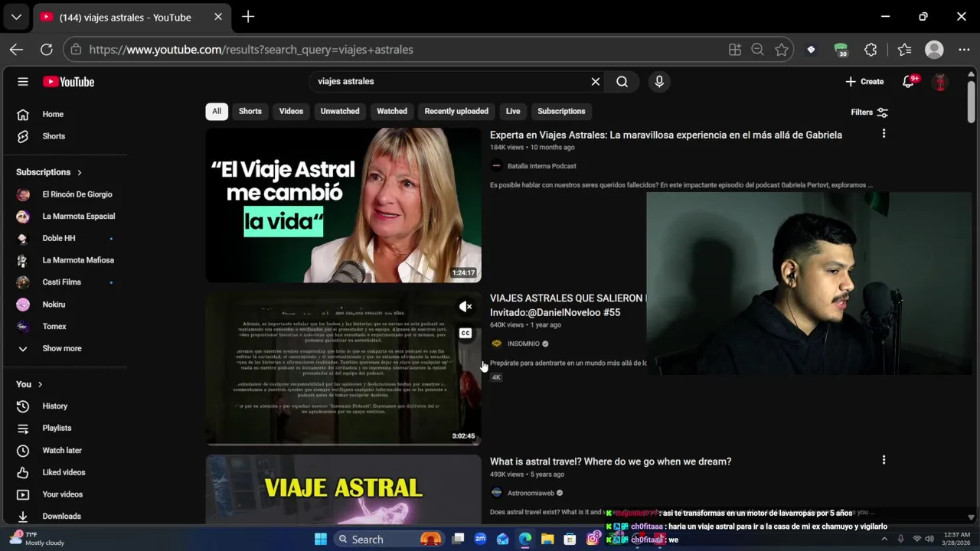Filter results by Unwatched

click(x=340, y=111)
